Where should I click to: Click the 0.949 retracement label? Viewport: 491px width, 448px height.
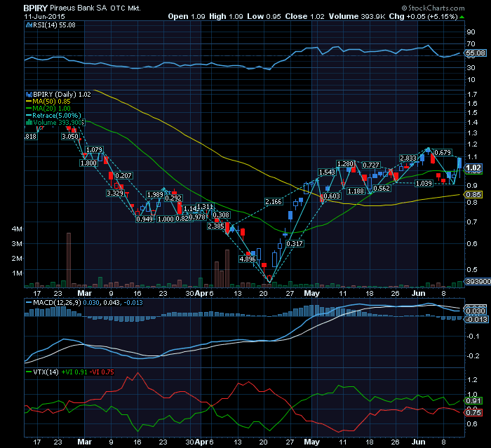(x=144, y=219)
